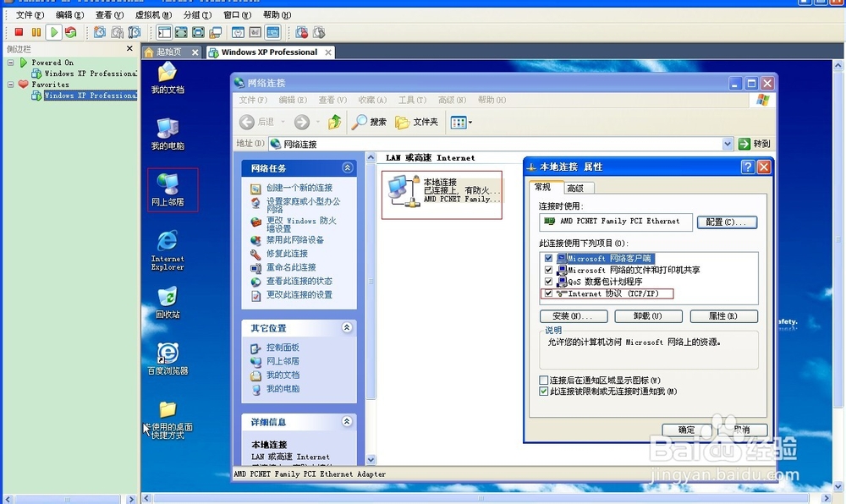846x504 pixels.
Task: Enable 连接后在通知区域显示图标 checkbox
Action: pos(544,380)
